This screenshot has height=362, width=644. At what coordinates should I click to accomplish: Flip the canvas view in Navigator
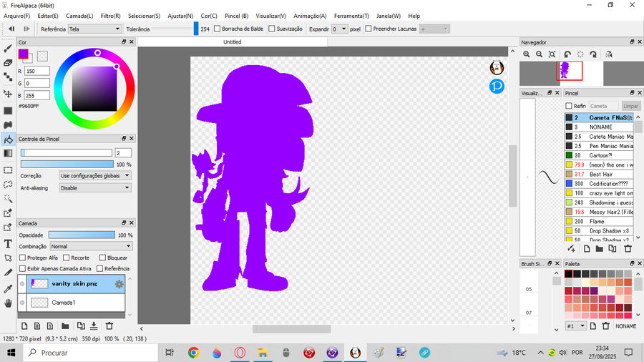[x=609, y=54]
